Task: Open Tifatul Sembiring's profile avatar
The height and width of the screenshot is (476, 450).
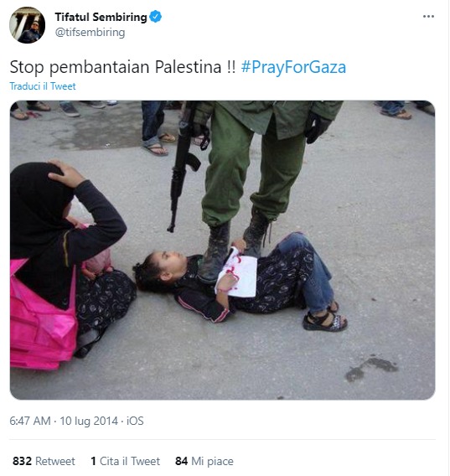Action: 28,25
